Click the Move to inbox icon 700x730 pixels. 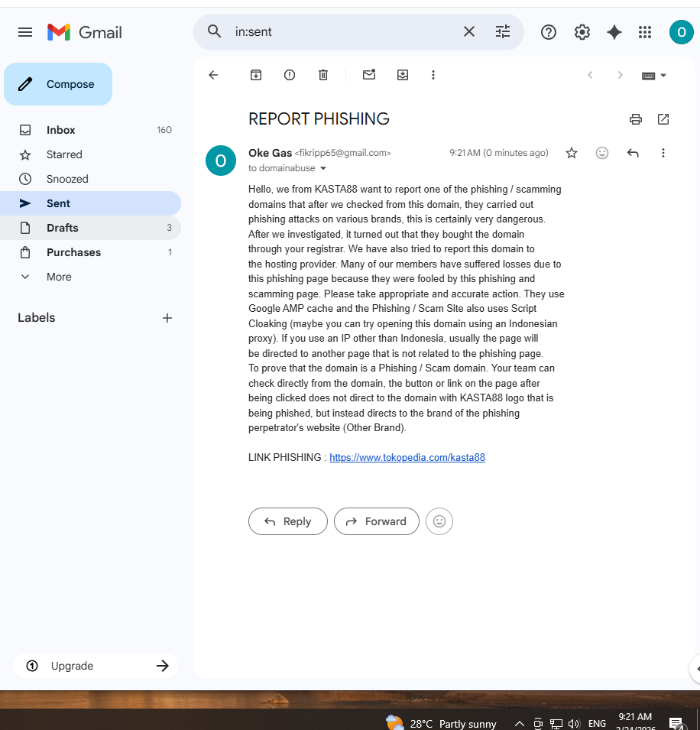403,75
